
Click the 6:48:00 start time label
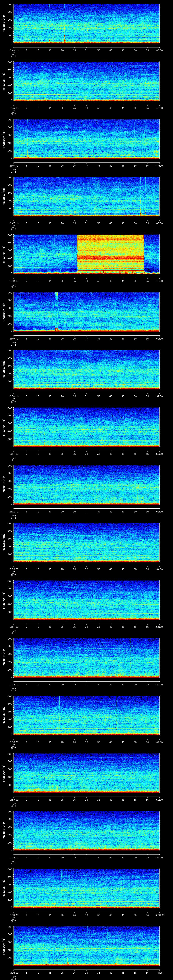pos(14,281)
